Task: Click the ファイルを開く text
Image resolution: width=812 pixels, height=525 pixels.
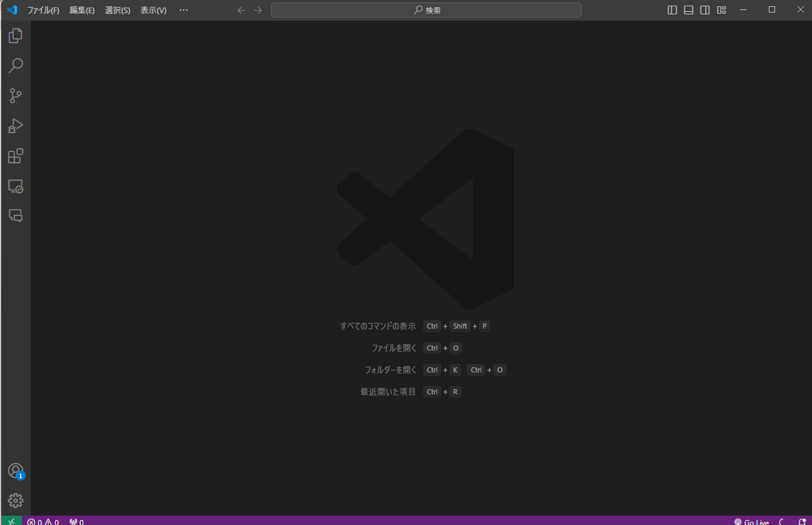Action: 394,348
